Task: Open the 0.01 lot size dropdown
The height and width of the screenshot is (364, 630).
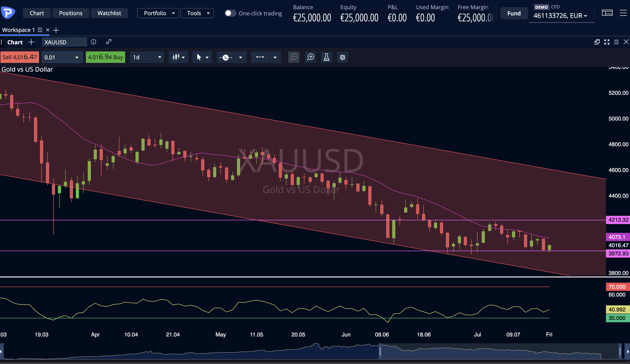Action: (62, 57)
